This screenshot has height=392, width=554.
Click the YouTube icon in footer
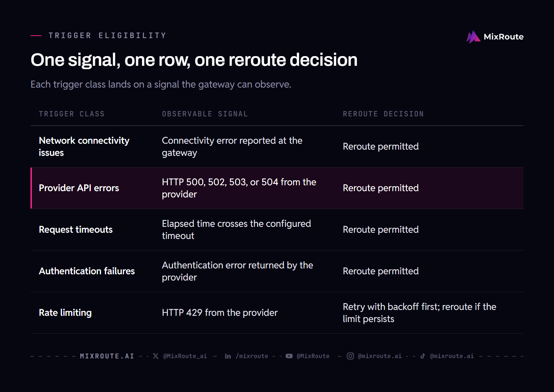(x=289, y=356)
